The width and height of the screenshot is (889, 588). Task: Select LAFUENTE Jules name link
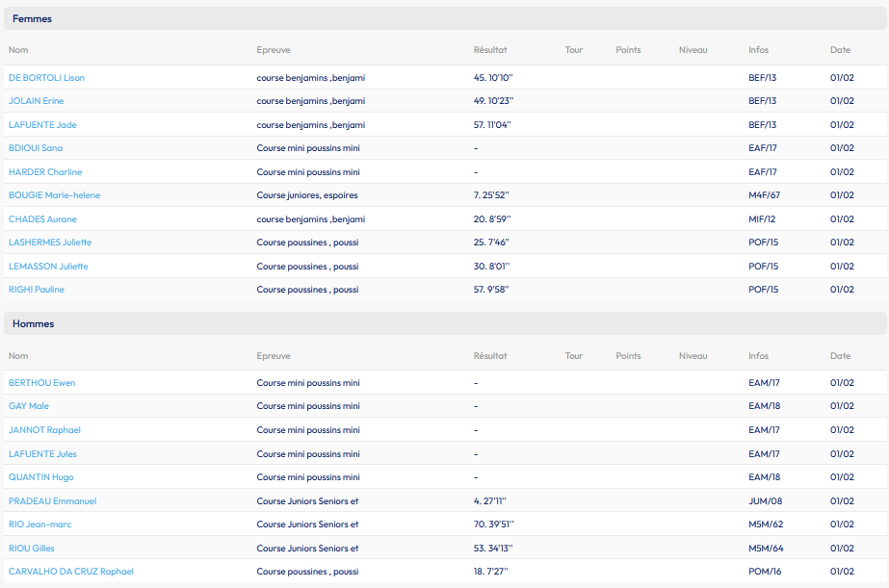42,454
